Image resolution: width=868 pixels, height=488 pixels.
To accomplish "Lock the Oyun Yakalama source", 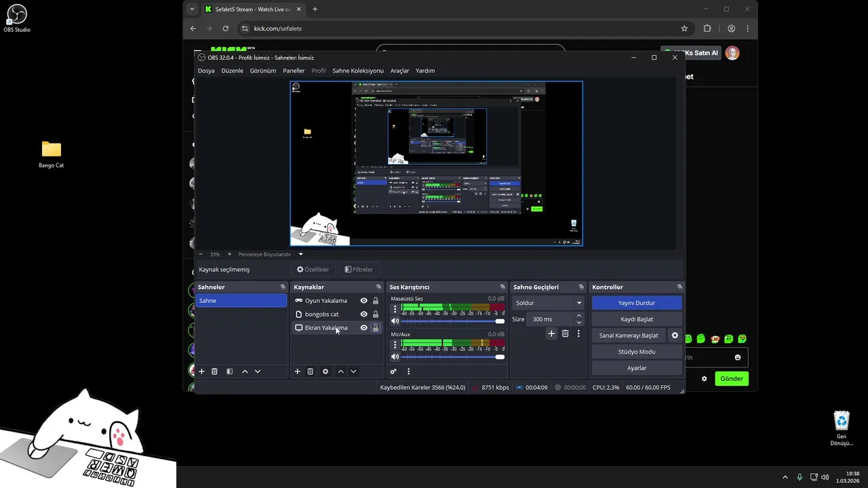I will pyautogui.click(x=376, y=301).
